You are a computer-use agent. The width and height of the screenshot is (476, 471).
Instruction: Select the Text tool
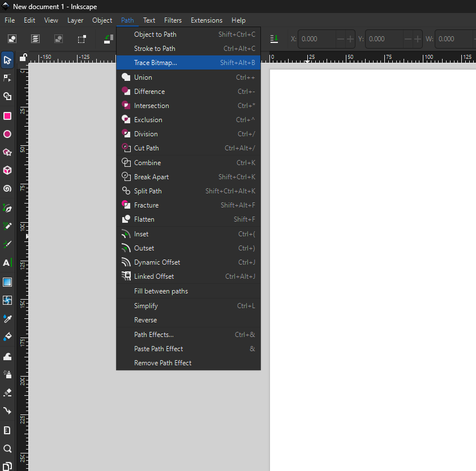7,262
